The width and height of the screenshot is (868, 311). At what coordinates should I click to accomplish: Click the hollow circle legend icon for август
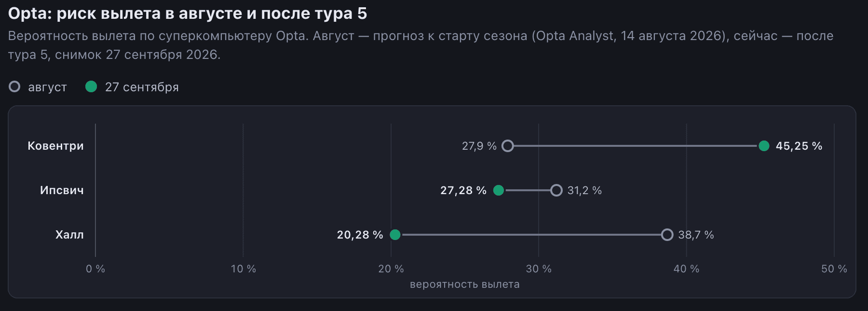[14, 86]
